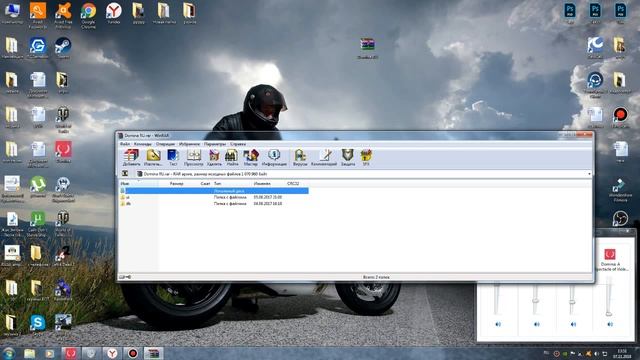This screenshot has width=640, height=360.
Task: Open the Skype desktop shortcut
Action: click(x=37, y=325)
